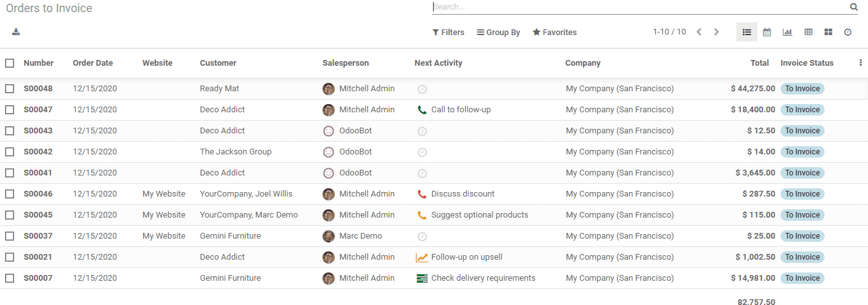The height and width of the screenshot is (305, 868).
Task: Click the To Invoice badge for S00007
Action: tap(802, 278)
